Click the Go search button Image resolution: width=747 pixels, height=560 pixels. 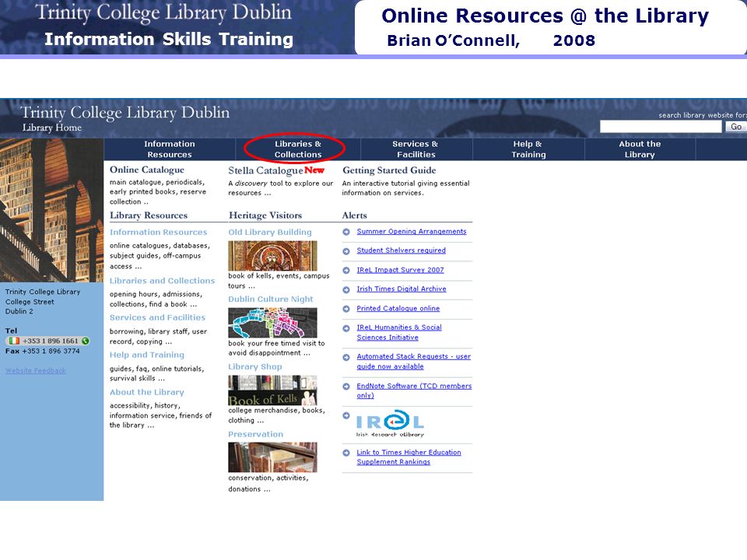coord(735,127)
